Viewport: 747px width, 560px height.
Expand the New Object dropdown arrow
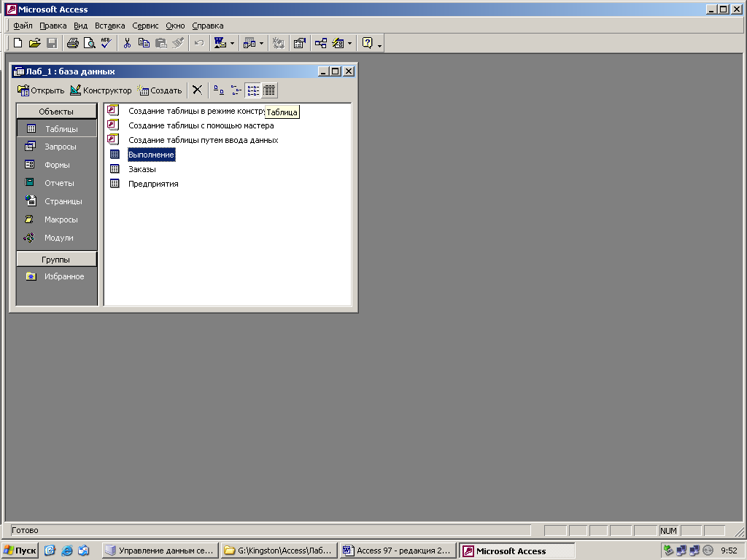(x=349, y=43)
